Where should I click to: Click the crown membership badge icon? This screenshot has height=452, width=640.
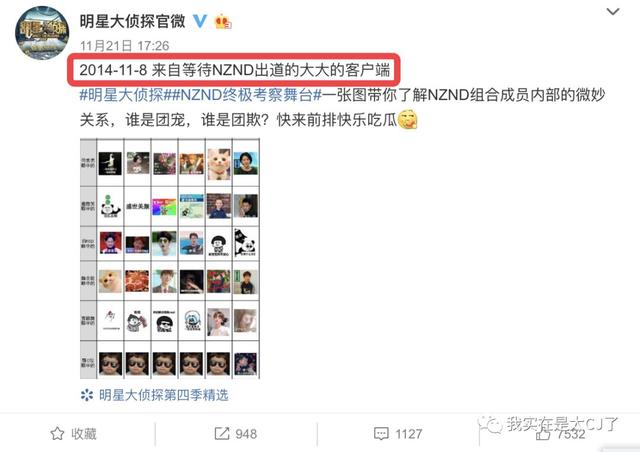click(x=223, y=21)
